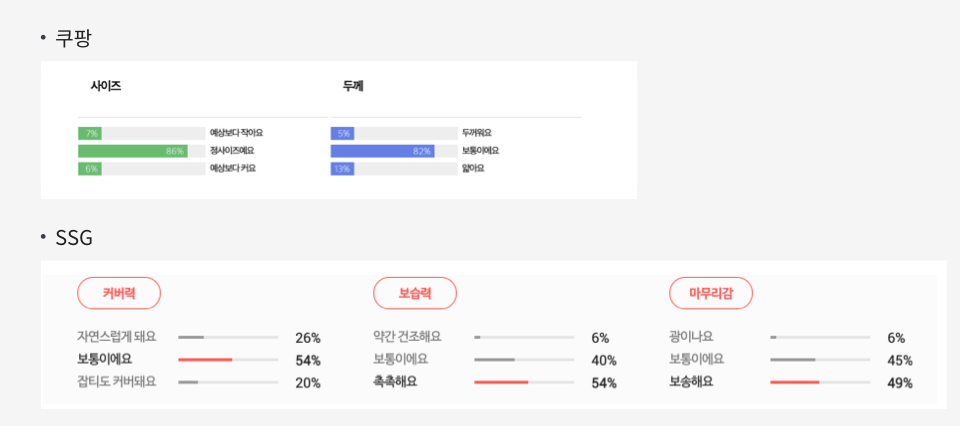Click the 마무리감 pill label
Image resolution: width=960 pixels, height=426 pixels.
(x=711, y=293)
